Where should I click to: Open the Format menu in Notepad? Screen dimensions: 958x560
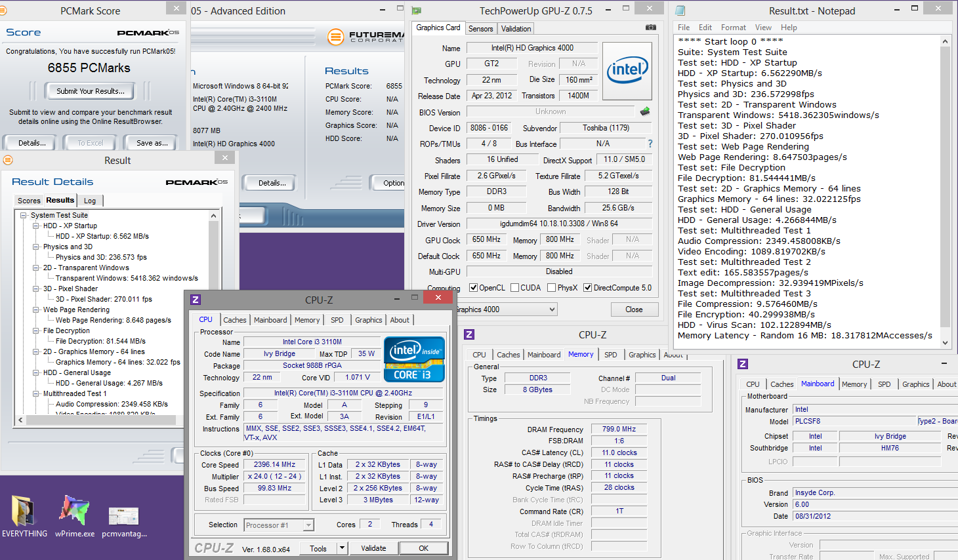733,28
